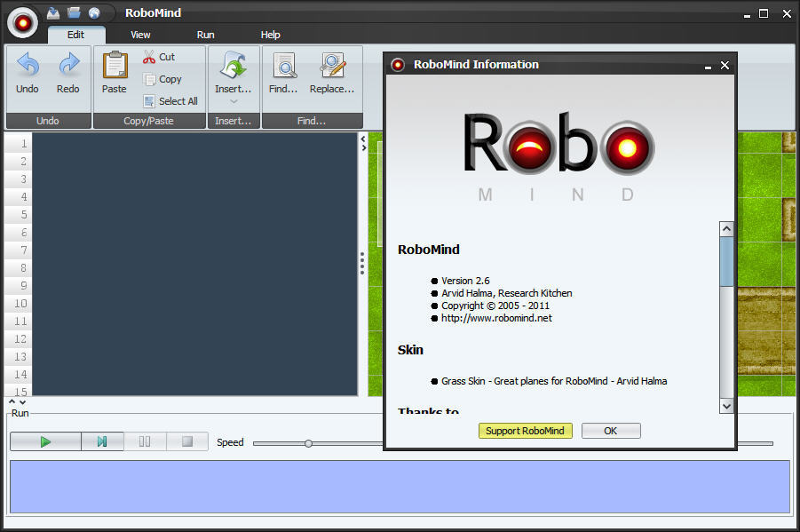Click the information dialog's scroll down arrow

tap(726, 406)
